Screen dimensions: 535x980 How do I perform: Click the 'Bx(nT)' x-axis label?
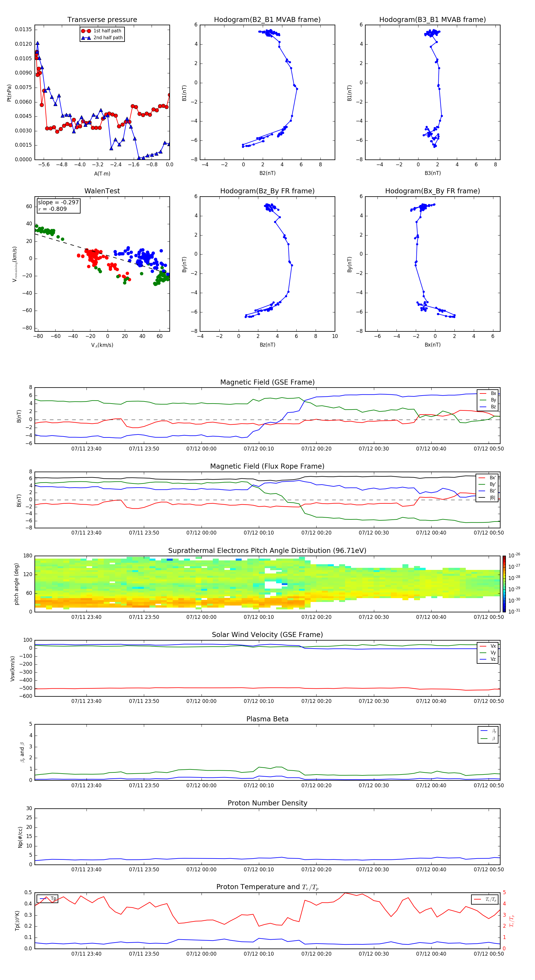[432, 345]
